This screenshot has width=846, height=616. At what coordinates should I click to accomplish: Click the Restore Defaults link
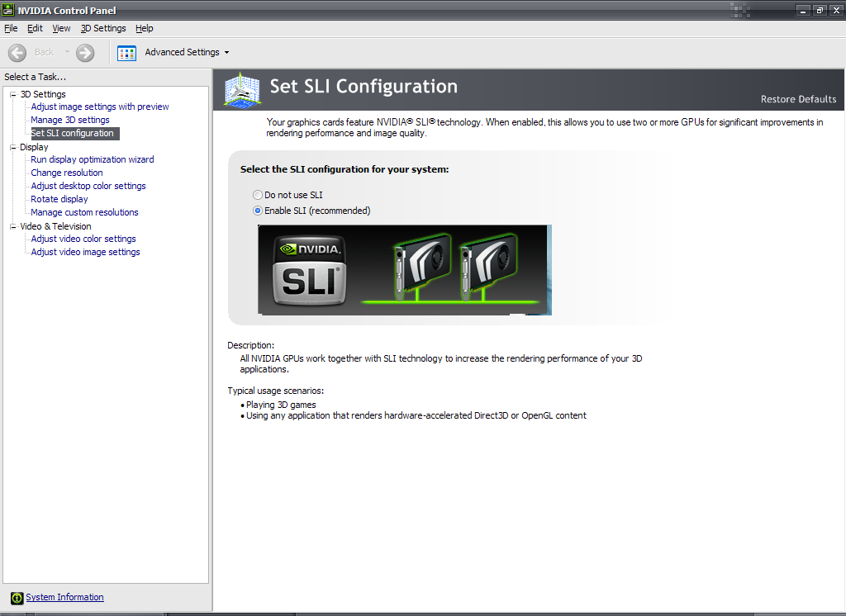799,99
